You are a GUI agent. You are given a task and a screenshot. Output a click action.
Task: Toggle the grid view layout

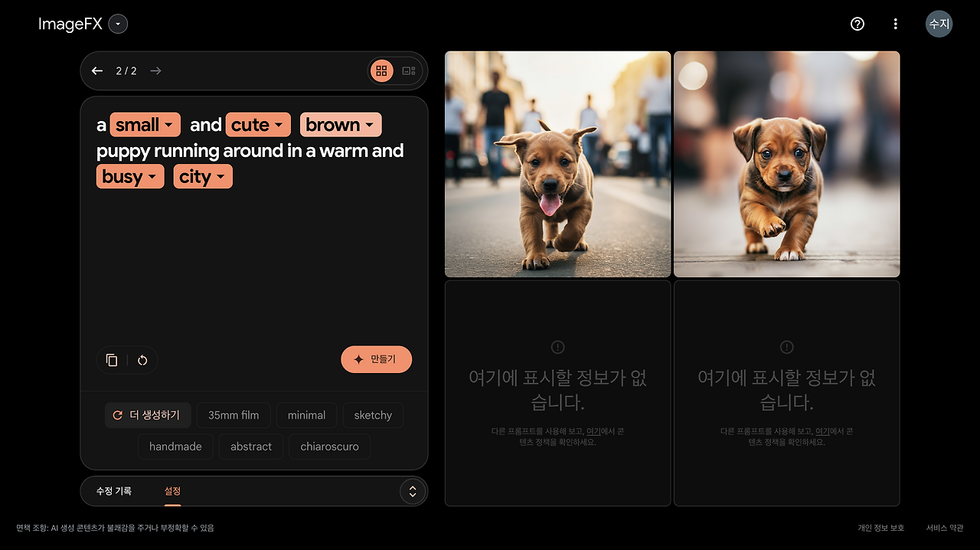[x=381, y=70]
